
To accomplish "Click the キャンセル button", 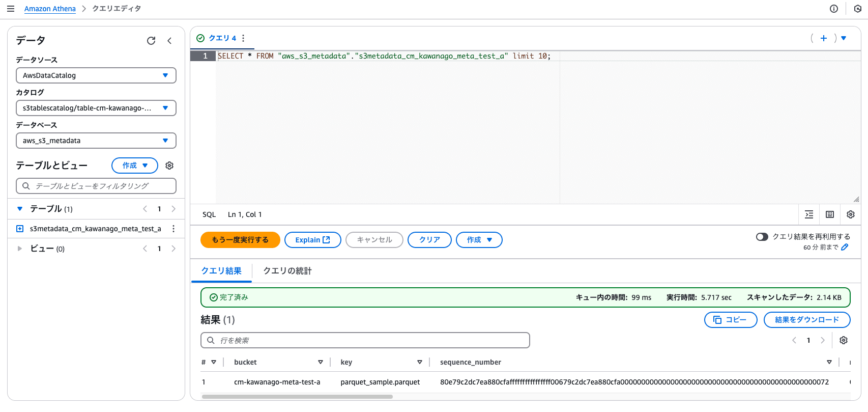I will [374, 240].
